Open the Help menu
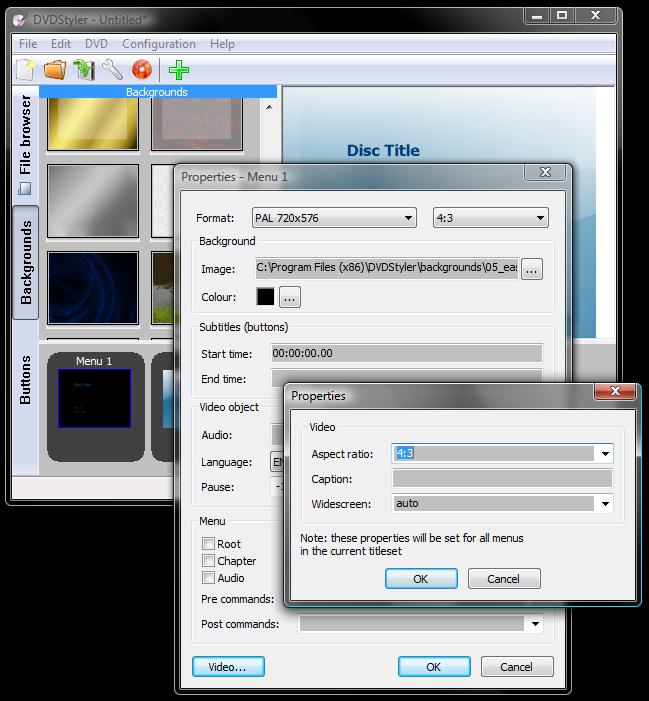Image resolution: width=649 pixels, height=701 pixels. [222, 44]
